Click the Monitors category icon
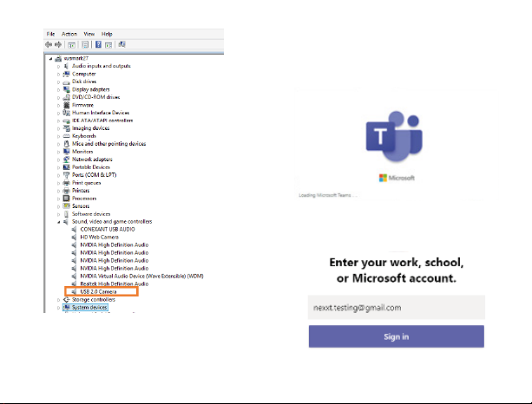Image resolution: width=532 pixels, height=404 pixels. pyautogui.click(x=67, y=152)
